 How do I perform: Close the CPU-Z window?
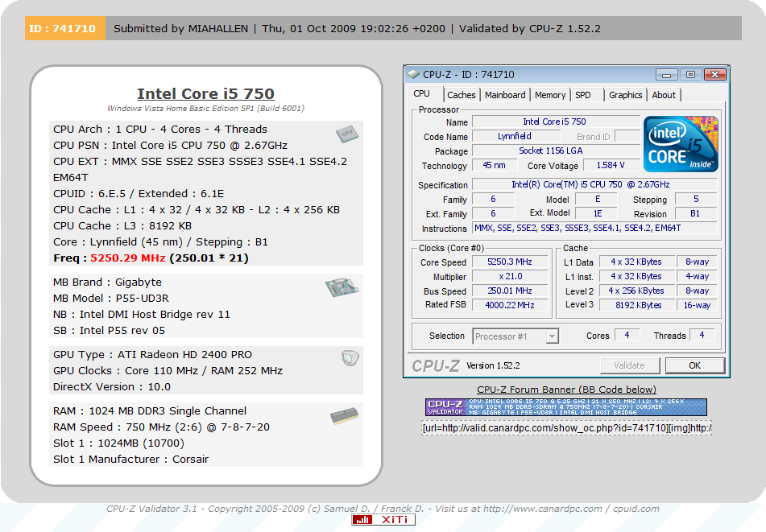tap(714, 75)
